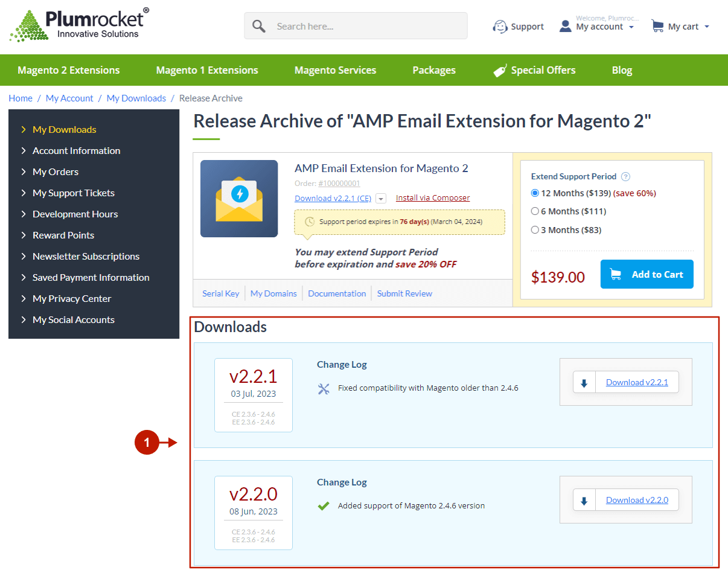
Task: Click the My Downloads breadcrumb link
Action: click(x=136, y=98)
